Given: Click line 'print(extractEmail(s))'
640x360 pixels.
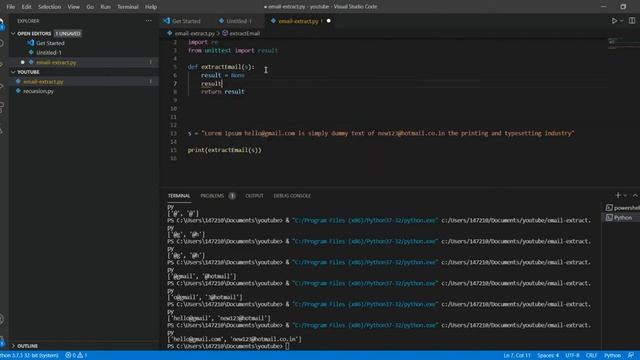Looking at the screenshot, I should pos(224,150).
